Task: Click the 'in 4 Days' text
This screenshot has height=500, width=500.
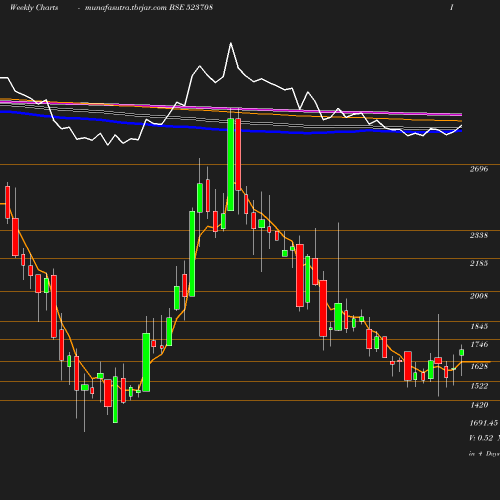Action: pos(484,454)
